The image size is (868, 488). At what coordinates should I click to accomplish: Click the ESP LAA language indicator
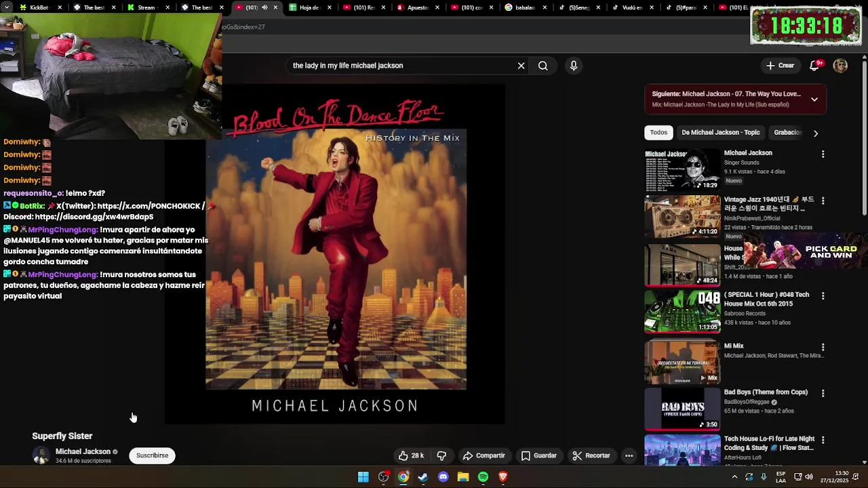pos(781,477)
